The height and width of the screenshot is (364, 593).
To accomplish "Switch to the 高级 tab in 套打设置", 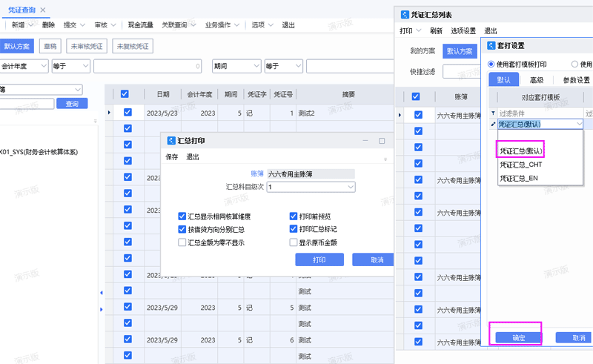I will (536, 80).
